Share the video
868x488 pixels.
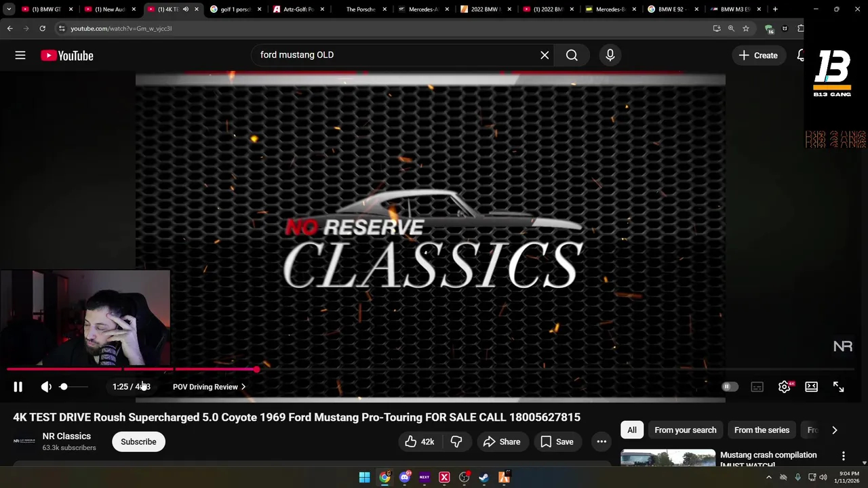pyautogui.click(x=501, y=442)
